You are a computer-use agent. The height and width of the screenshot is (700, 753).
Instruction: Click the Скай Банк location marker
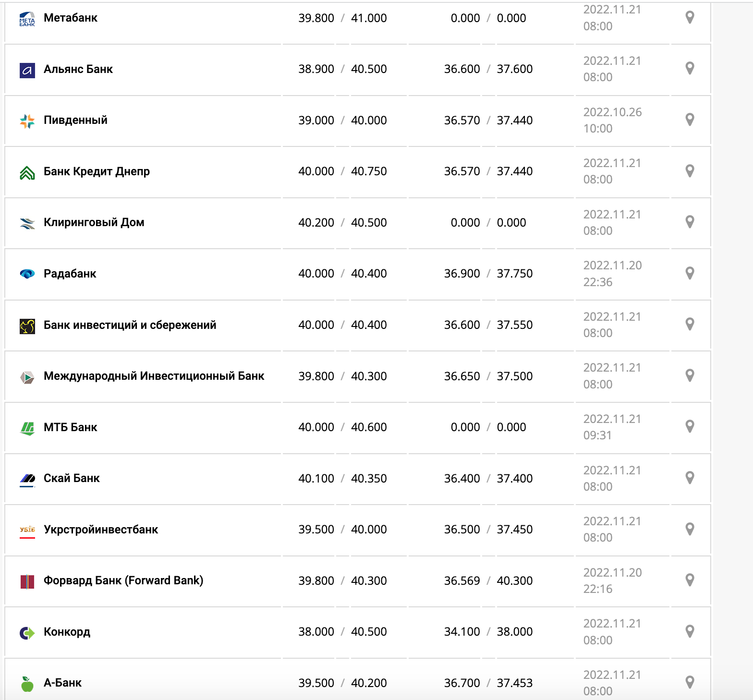[x=690, y=478]
